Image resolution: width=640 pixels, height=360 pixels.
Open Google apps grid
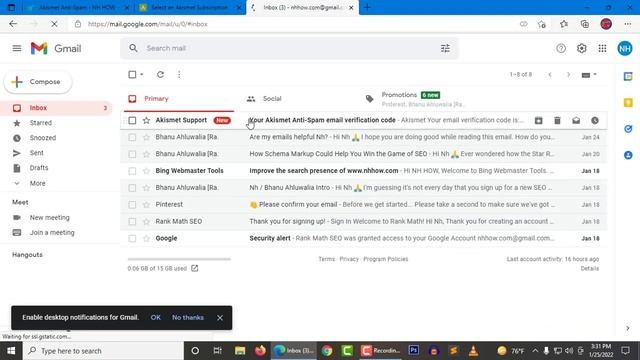602,49
